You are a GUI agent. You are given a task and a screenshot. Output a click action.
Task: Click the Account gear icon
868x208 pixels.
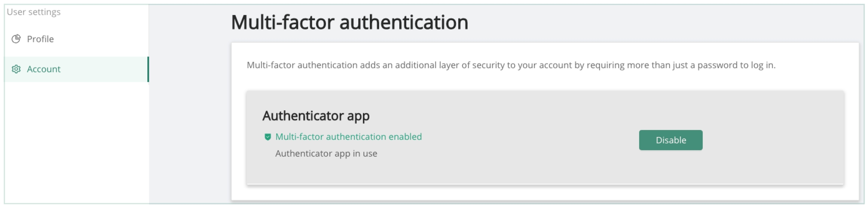pos(16,69)
